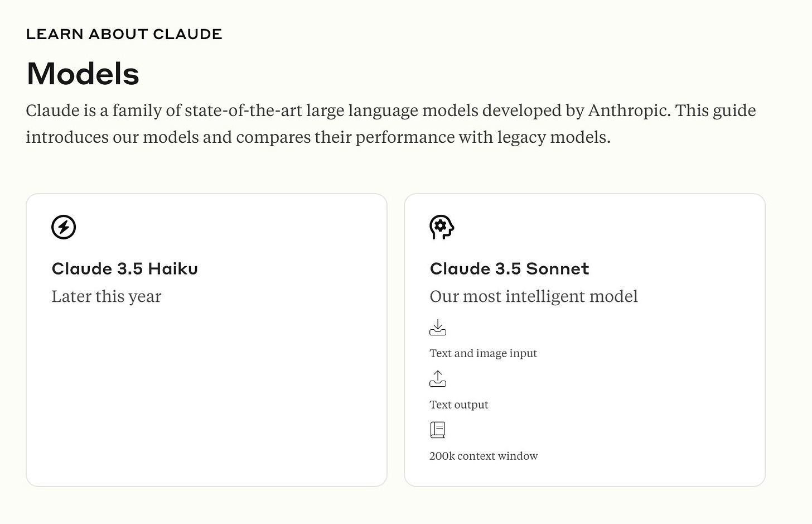Click the book icon above context window
The height and width of the screenshot is (524, 812).
pyautogui.click(x=438, y=430)
